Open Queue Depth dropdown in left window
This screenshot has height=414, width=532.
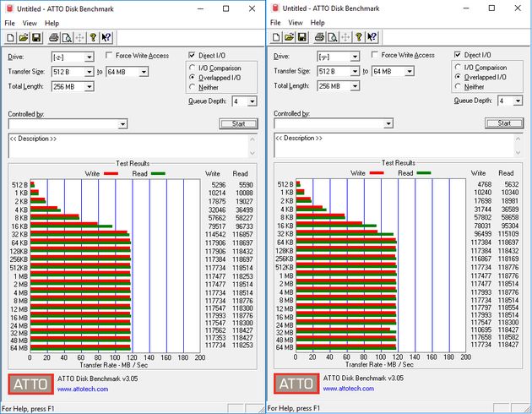(x=252, y=101)
